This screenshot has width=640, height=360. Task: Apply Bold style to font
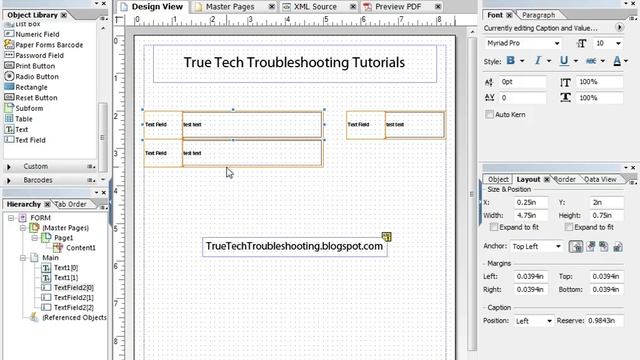click(x=511, y=61)
